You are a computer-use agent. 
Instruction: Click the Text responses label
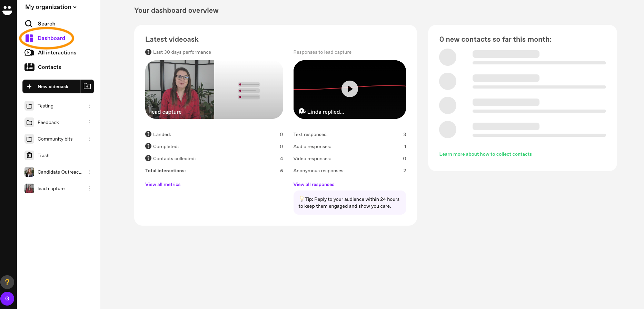click(x=310, y=135)
